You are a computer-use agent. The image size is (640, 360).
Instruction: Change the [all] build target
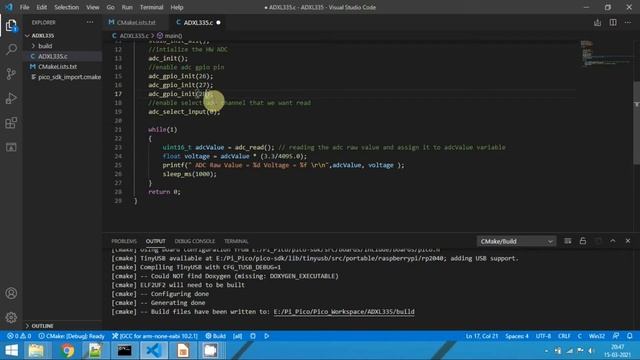point(237,336)
